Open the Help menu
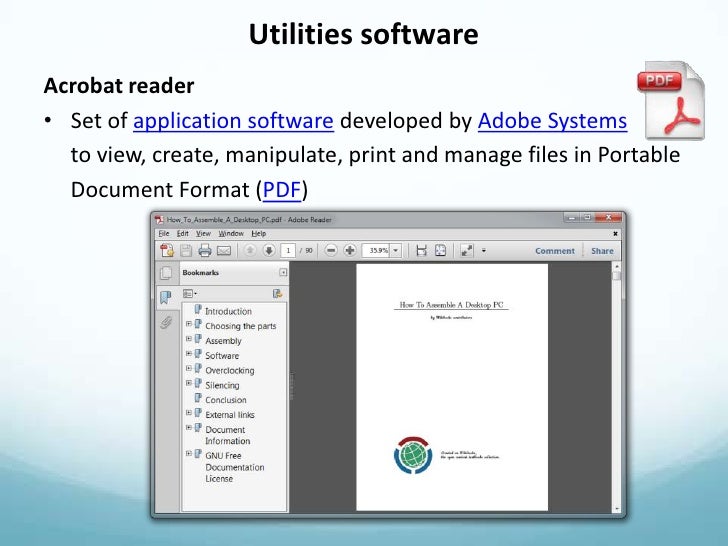This screenshot has width=728, height=546. click(259, 234)
